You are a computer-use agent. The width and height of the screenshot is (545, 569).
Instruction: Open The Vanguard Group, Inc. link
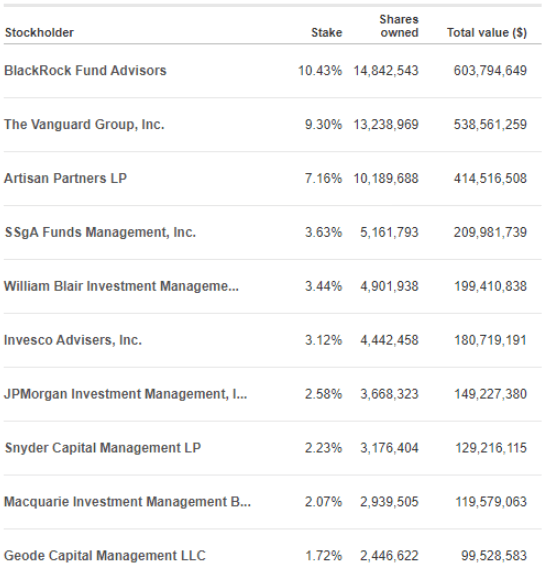[84, 124]
